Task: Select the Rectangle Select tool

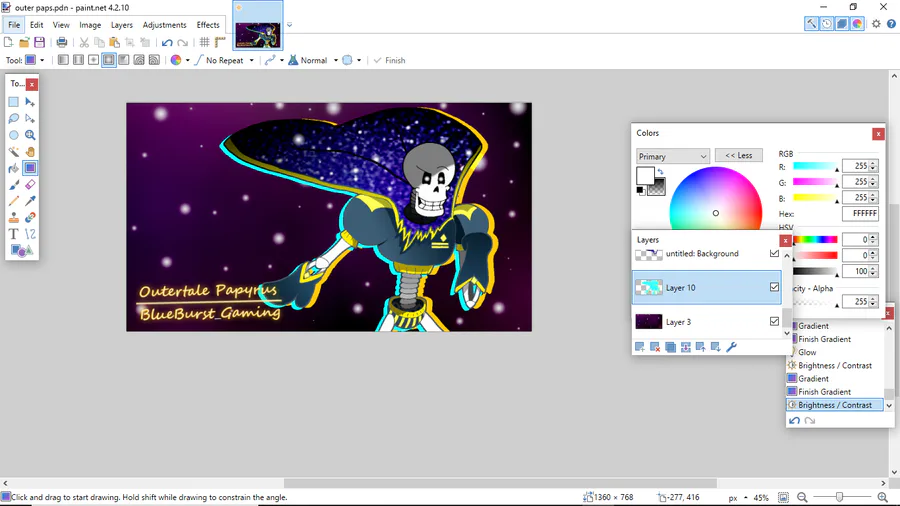Action: (14, 102)
